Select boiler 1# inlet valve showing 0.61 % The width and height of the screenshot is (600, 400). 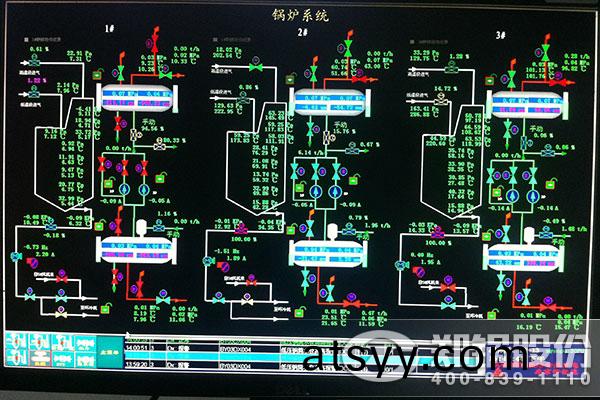(34, 60)
